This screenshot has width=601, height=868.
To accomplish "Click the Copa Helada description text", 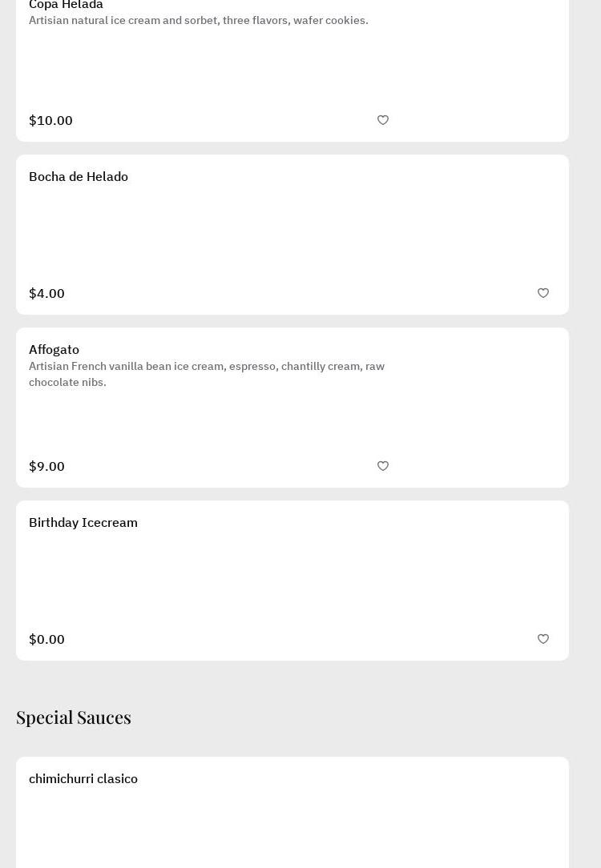I will 199,20.
